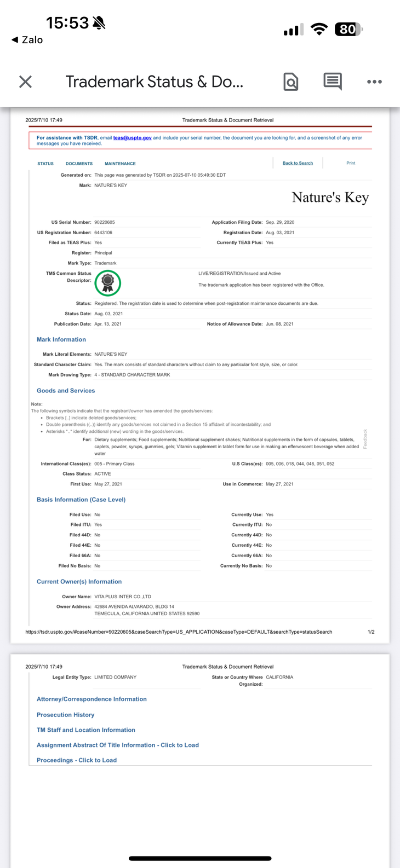Load the Proceedings section

tap(76, 760)
